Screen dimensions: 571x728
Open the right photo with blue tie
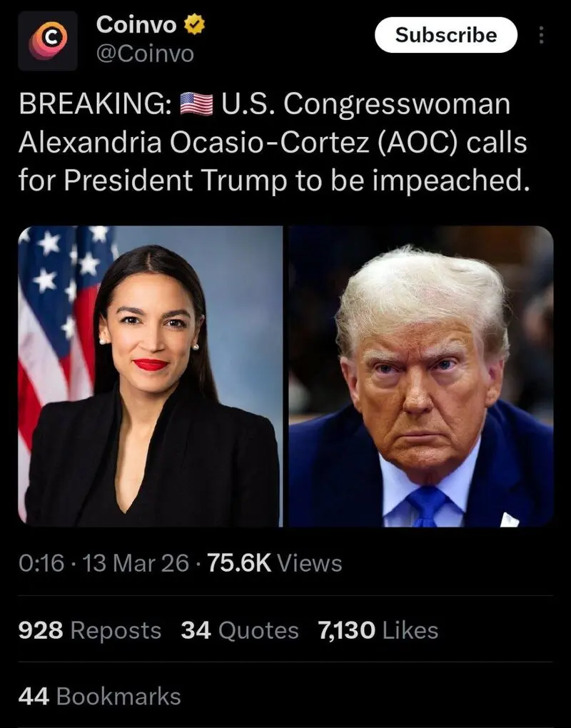click(x=421, y=376)
